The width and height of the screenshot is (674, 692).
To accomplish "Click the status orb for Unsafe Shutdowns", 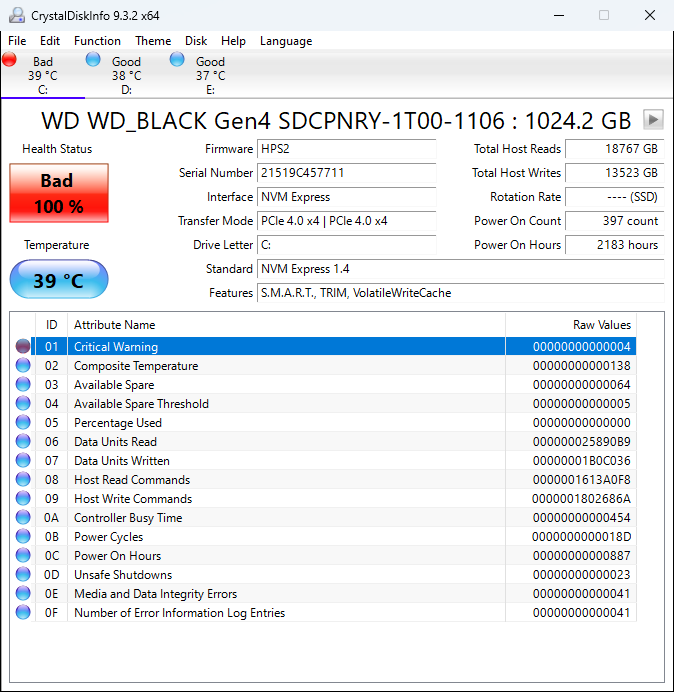I will pos(23,574).
